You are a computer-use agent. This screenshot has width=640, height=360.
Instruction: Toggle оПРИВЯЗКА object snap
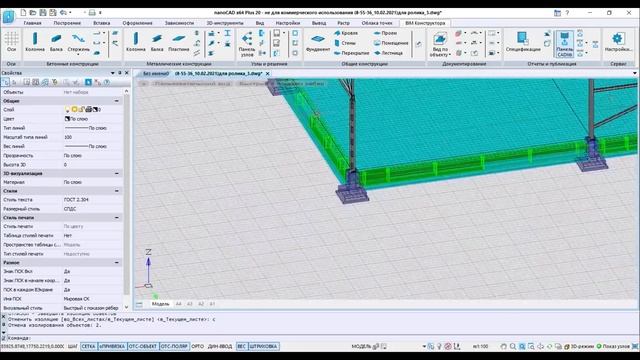(x=112, y=347)
